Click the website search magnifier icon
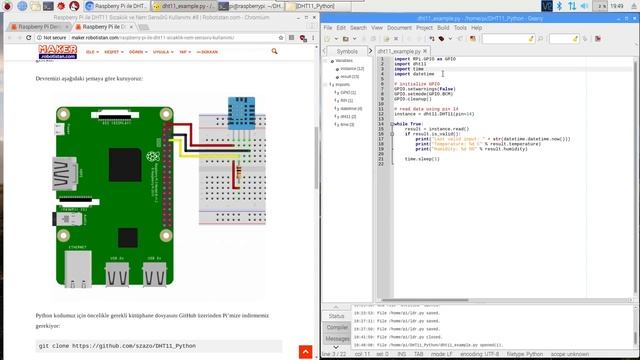Image resolution: width=640 pixels, height=360 pixels. 274,51
